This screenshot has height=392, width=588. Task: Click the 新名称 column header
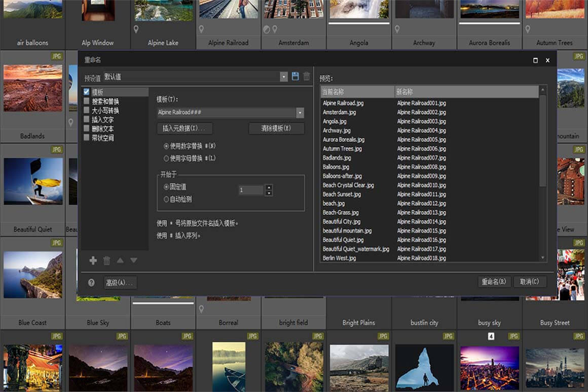tap(466, 92)
